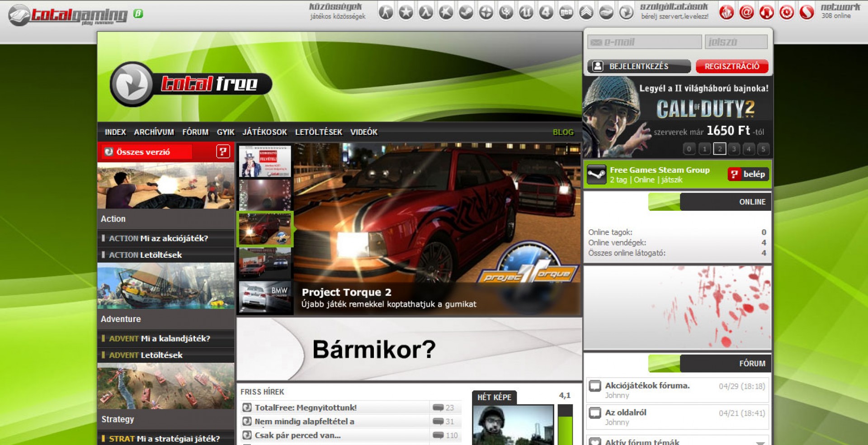
Task: Open the racing car community icon
Action: [x=606, y=12]
